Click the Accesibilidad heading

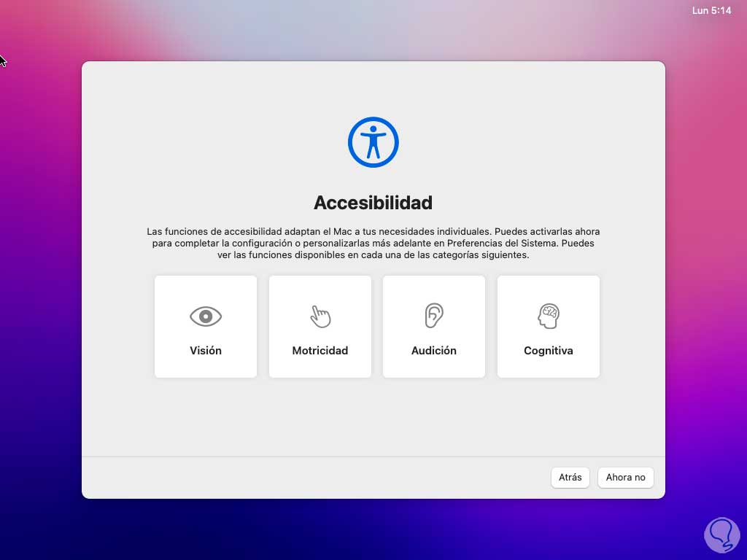point(373,203)
